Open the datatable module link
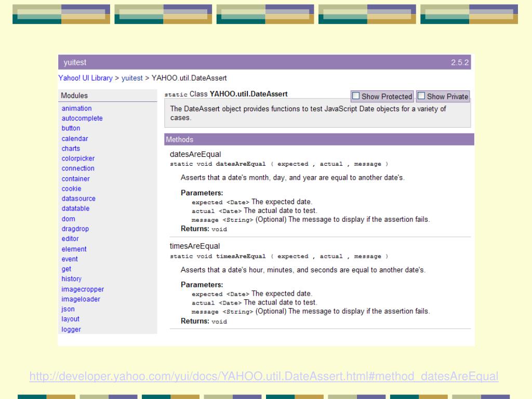Viewport: 532px width, 399px height. 75,208
